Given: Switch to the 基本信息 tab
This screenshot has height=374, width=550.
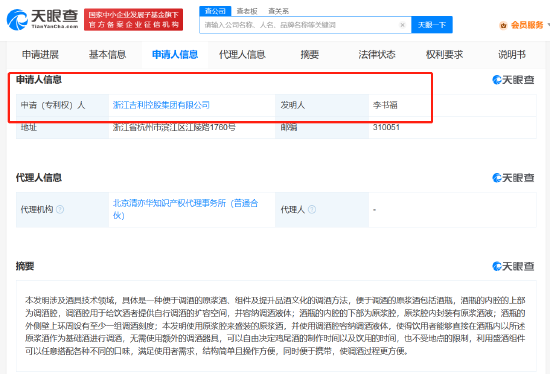Looking at the screenshot, I should (x=107, y=54).
